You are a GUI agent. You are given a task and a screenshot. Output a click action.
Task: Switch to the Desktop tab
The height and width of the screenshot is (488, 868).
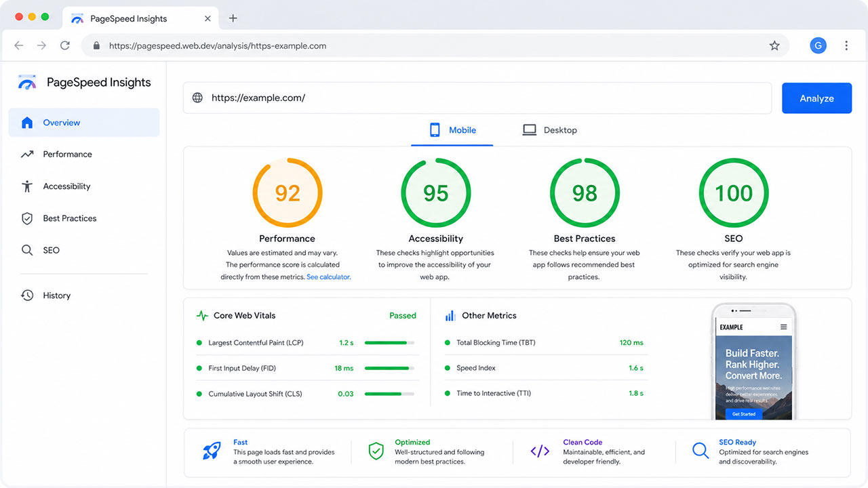pos(549,130)
